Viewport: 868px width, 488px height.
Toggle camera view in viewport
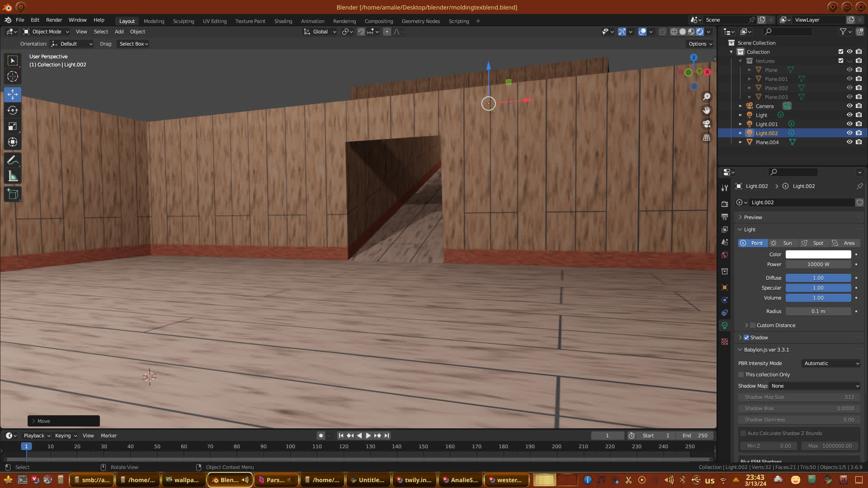(x=707, y=124)
